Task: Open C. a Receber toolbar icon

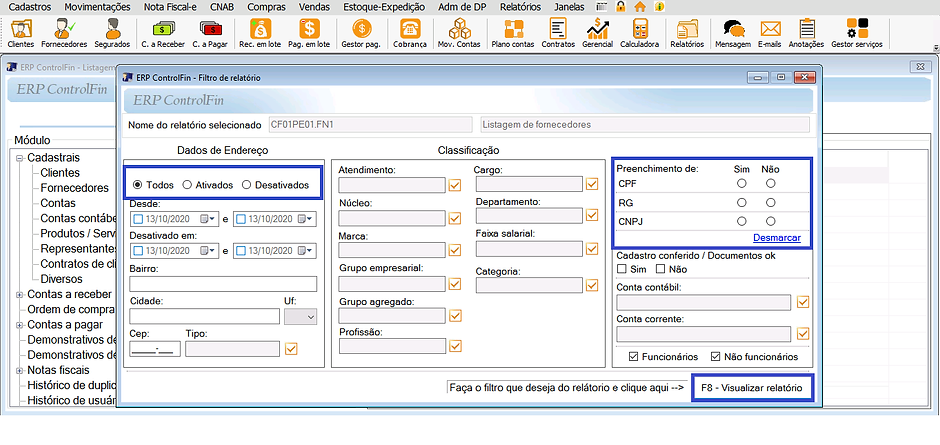Action: 163,33
